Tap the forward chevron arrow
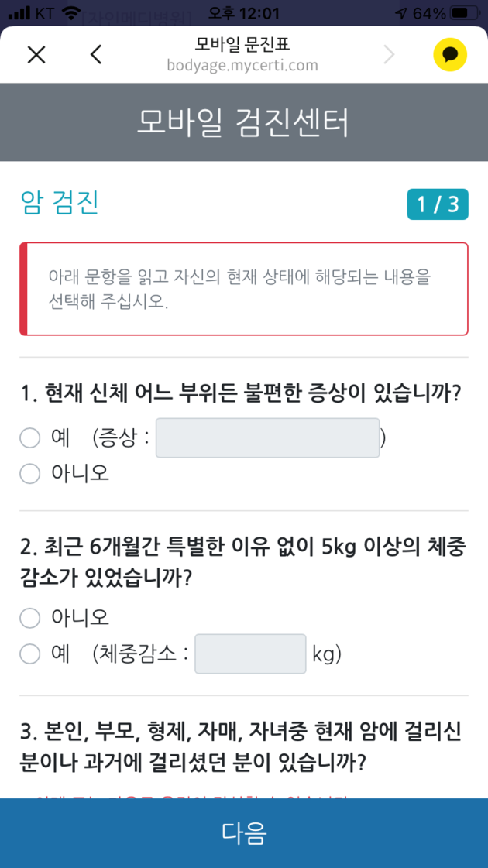The width and height of the screenshot is (488, 868). point(389,55)
